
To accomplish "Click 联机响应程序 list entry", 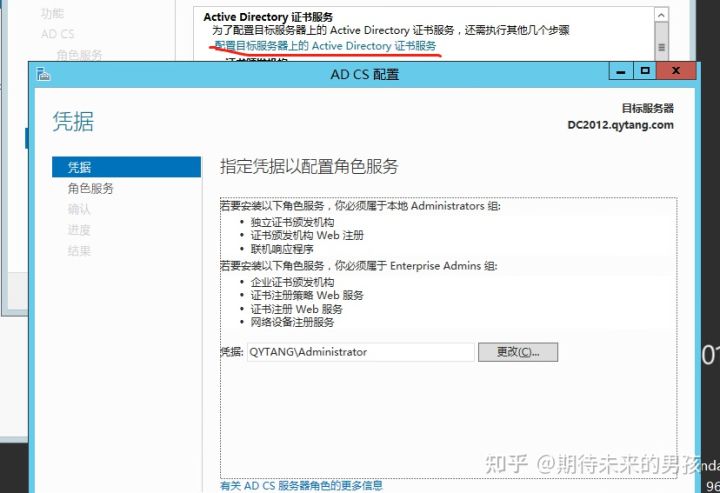I will coord(282,249).
